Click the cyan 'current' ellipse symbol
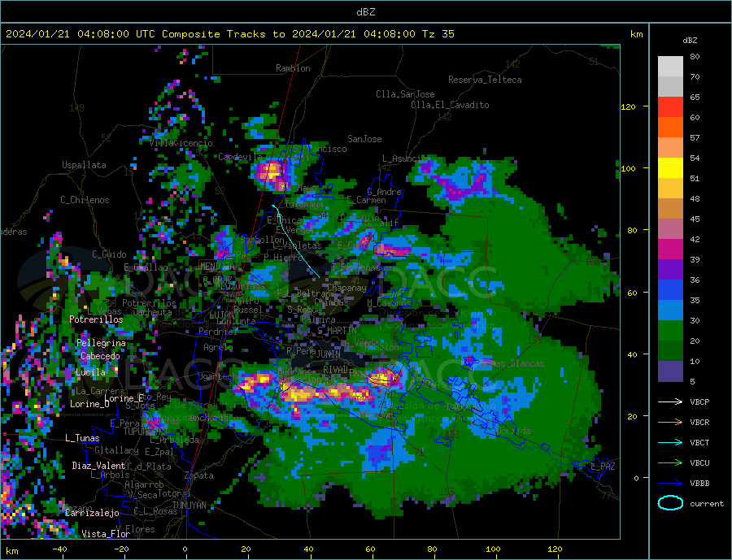The height and width of the screenshot is (560, 732). (670, 503)
